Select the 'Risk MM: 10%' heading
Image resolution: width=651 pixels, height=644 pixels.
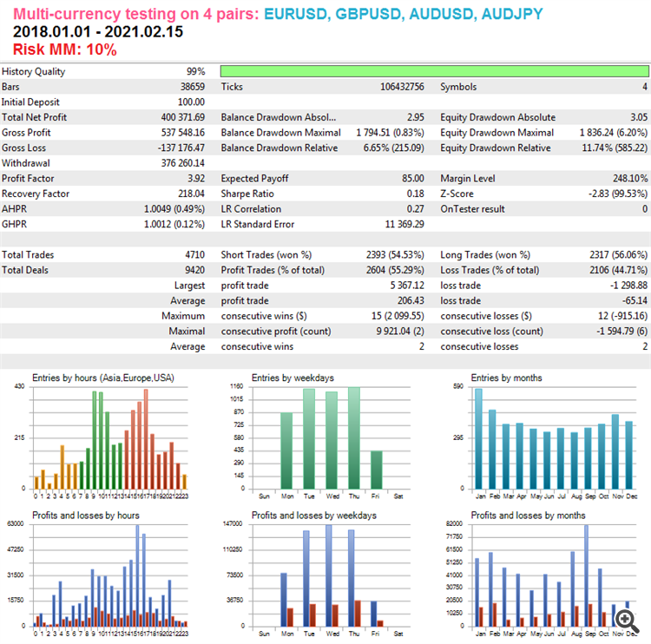click(65, 49)
